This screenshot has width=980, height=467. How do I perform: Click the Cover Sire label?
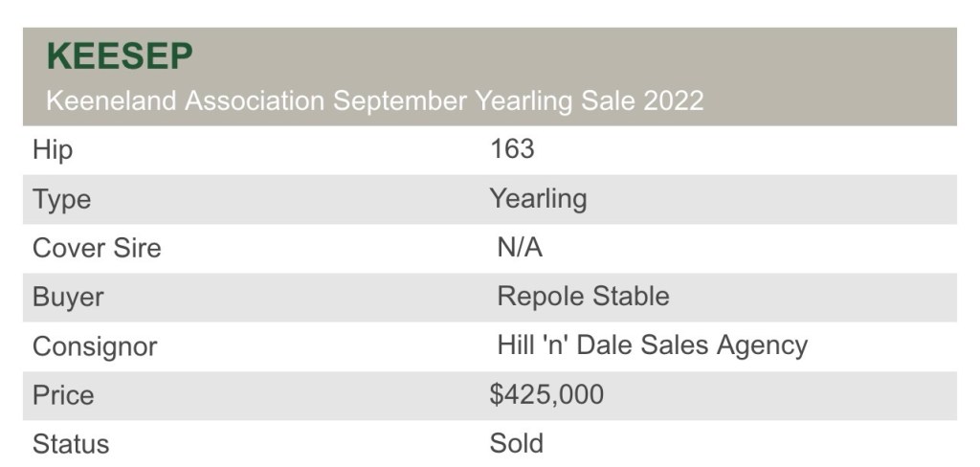point(97,248)
